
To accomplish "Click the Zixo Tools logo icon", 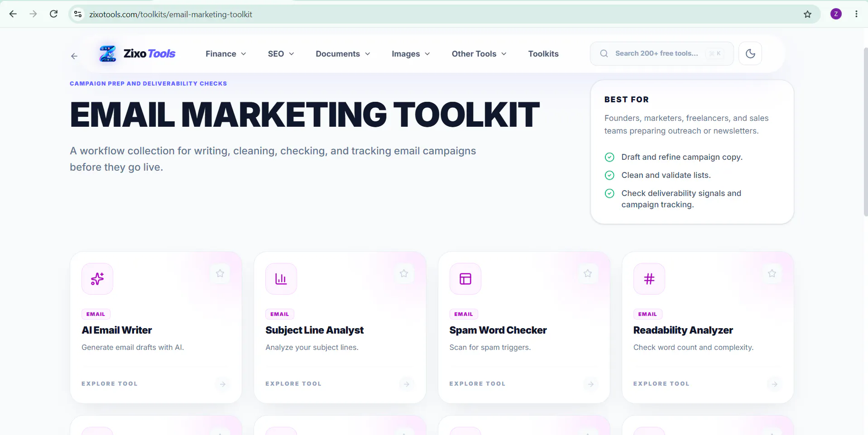I will pyautogui.click(x=108, y=54).
